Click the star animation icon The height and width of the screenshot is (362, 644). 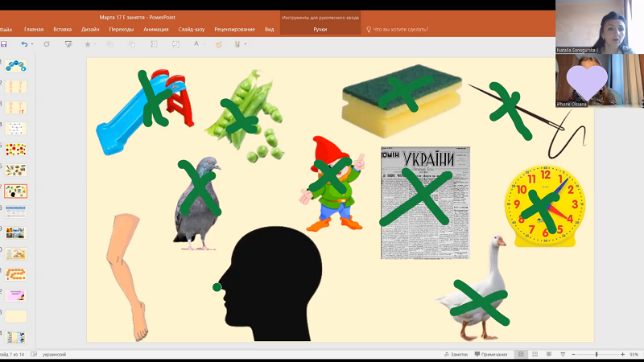click(88, 44)
